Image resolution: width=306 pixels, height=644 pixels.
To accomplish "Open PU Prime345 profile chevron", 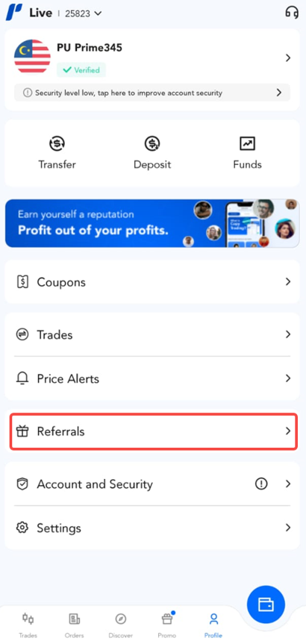I will (x=288, y=58).
